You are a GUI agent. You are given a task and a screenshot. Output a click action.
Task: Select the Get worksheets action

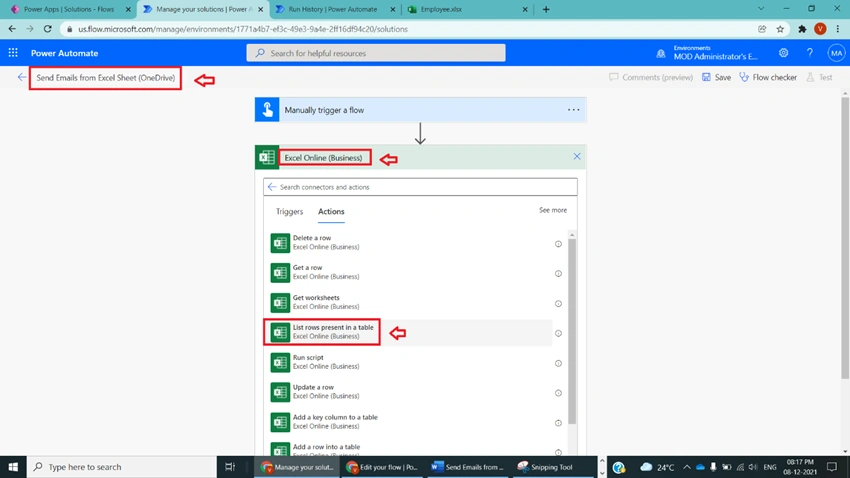(410, 302)
